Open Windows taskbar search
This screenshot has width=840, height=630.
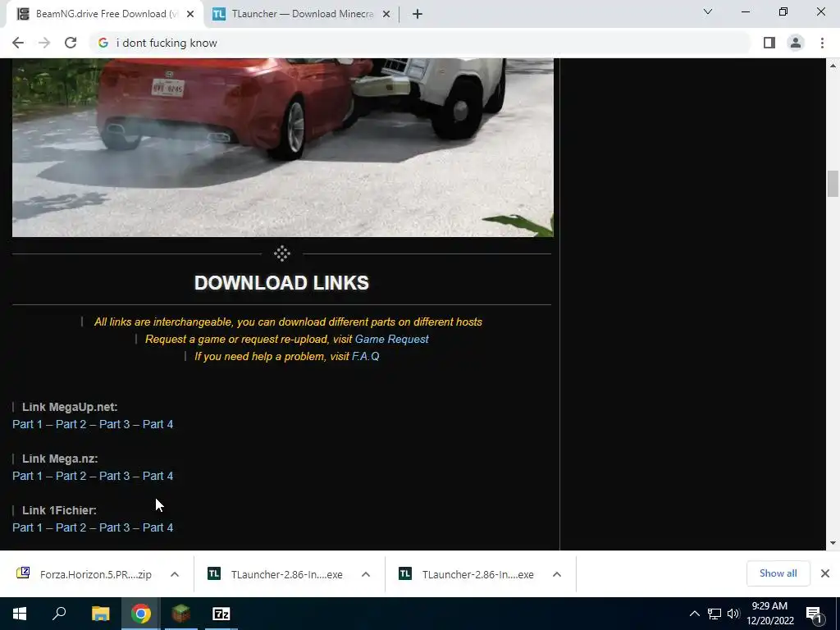tap(59, 614)
